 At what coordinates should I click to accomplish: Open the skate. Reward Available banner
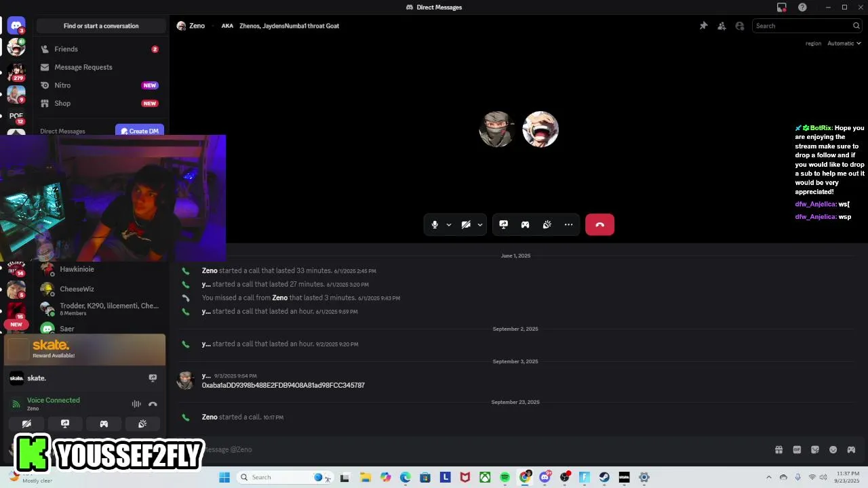[85, 350]
